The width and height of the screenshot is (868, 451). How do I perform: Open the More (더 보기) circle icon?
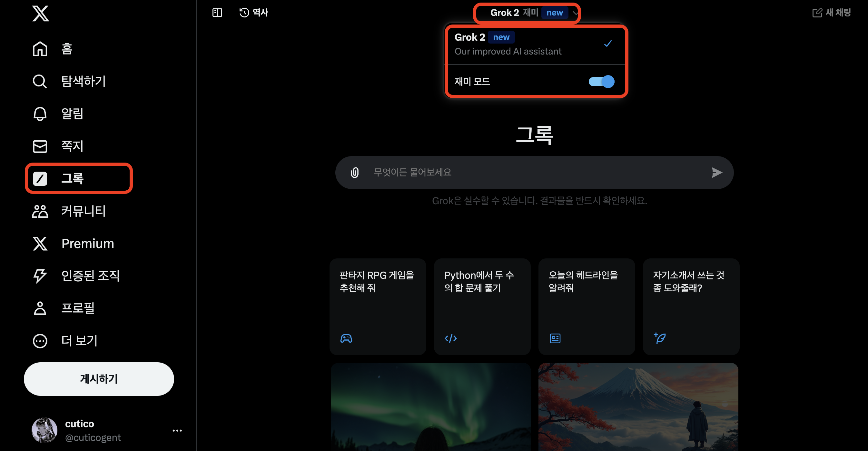tap(40, 341)
